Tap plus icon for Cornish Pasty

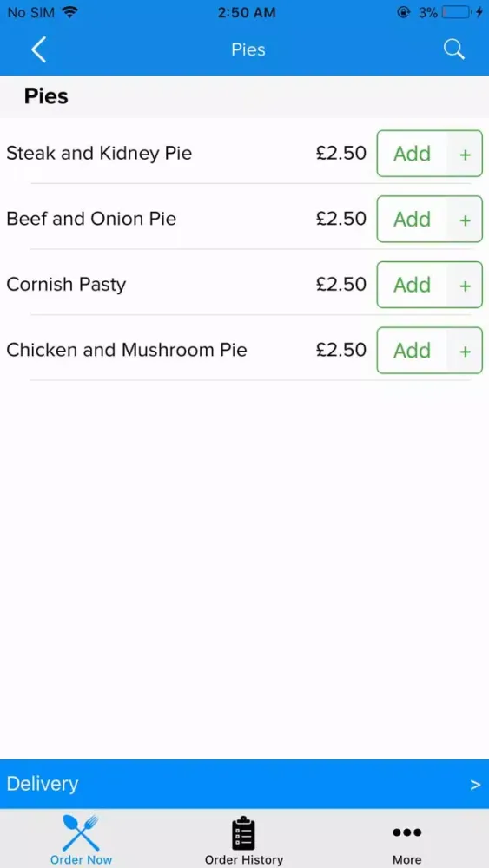466,285
